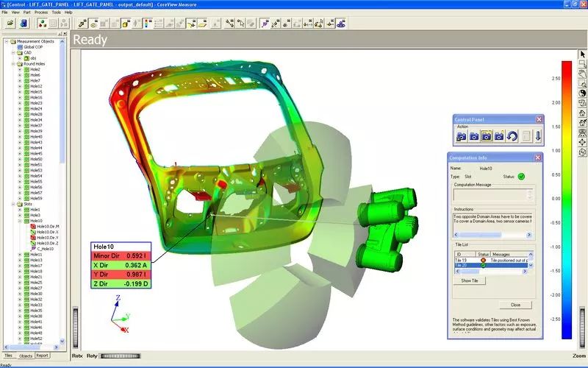This screenshot has height=368, width=588.
Task: Expand the Hole23 tree node
Action: (20, 103)
